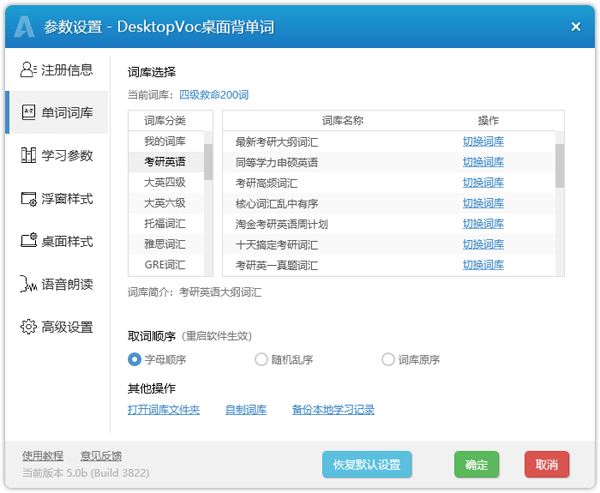Click the 单词词库 dictionary icon
The image size is (600, 493).
pos(28,113)
